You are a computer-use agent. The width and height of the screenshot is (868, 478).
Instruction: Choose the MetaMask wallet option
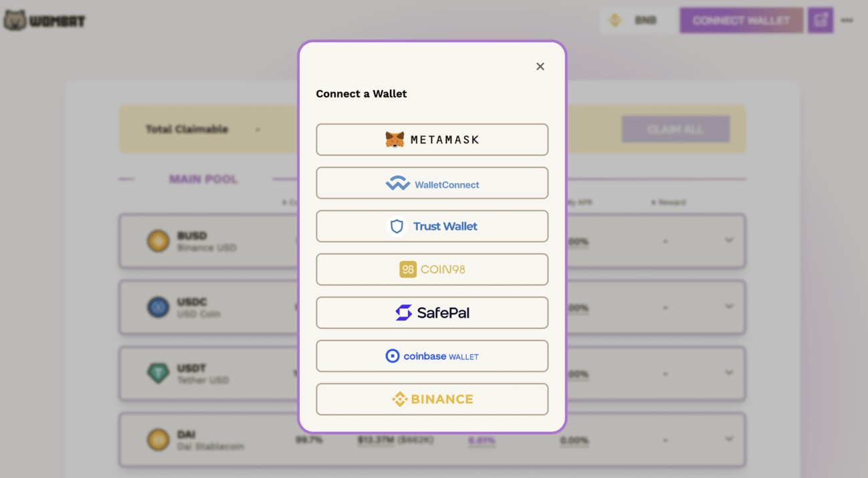(x=432, y=140)
